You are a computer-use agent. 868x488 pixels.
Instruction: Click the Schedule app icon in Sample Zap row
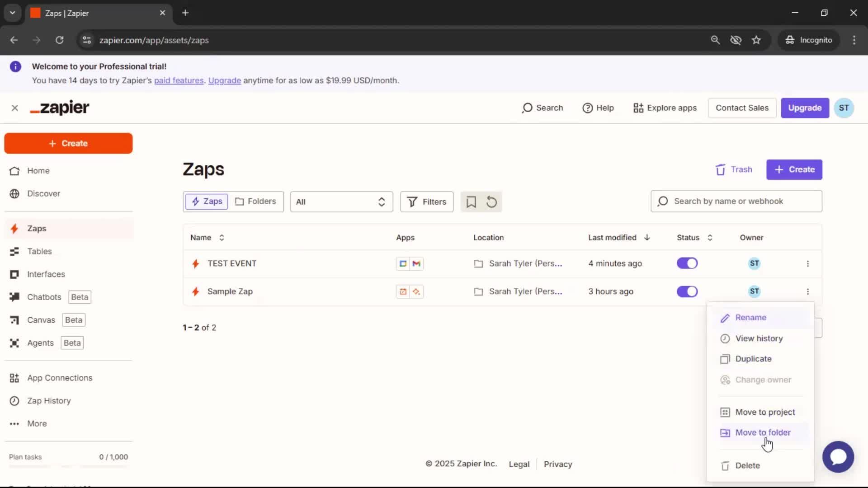(403, 292)
